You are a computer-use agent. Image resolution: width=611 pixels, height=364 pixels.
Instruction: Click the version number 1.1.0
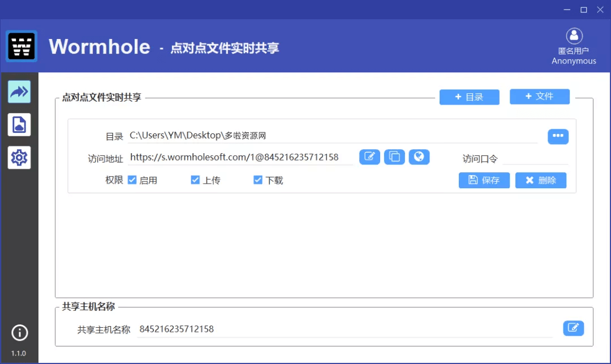pos(18,353)
